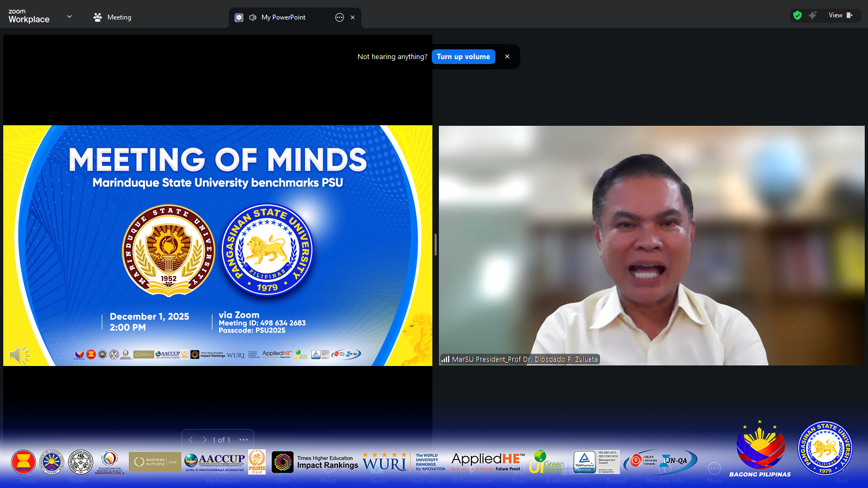Go to the previous slide arrow
868x488 pixels.
click(x=191, y=440)
